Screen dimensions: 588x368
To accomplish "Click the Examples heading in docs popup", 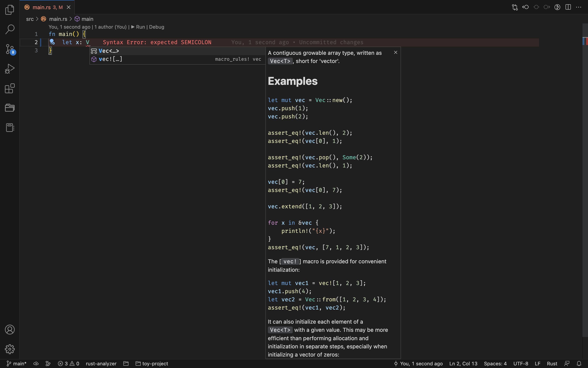I will point(293,81).
